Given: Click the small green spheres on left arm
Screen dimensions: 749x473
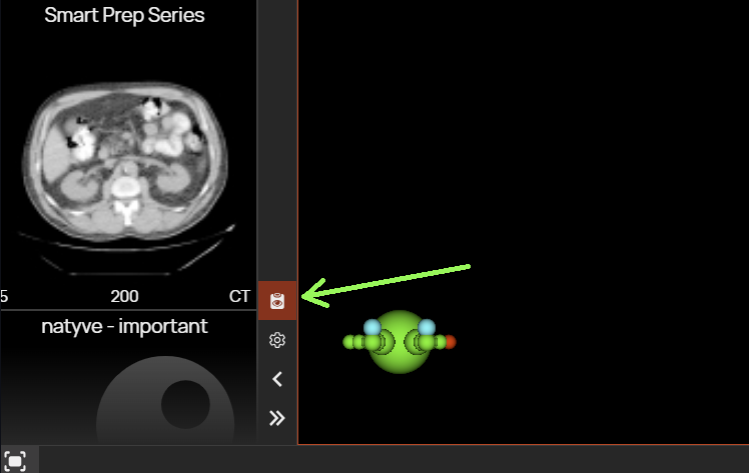Looking at the screenshot, I should tap(356, 342).
